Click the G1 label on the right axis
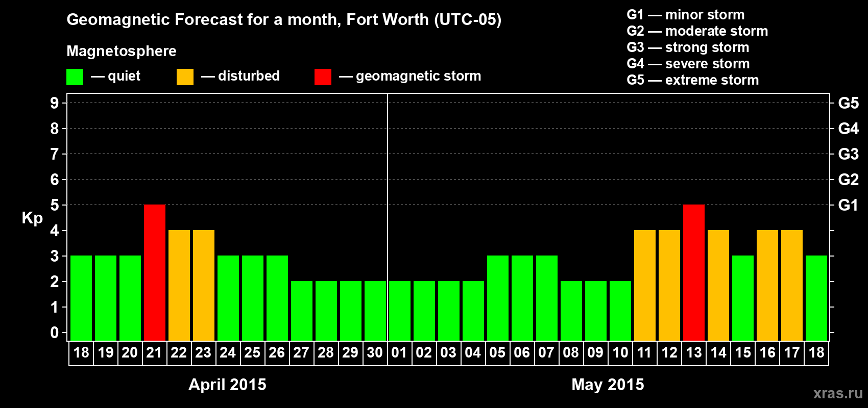 click(848, 205)
